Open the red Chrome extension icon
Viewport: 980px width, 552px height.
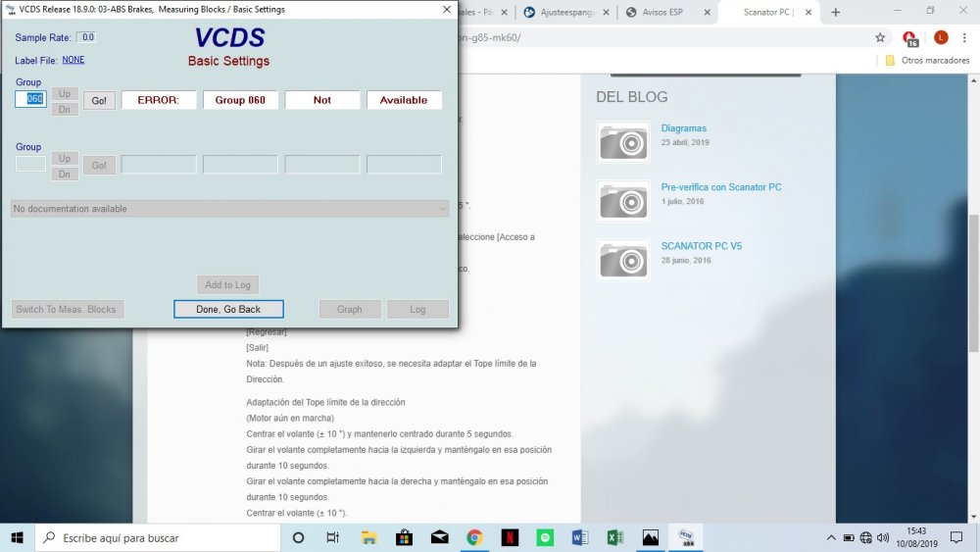click(910, 38)
